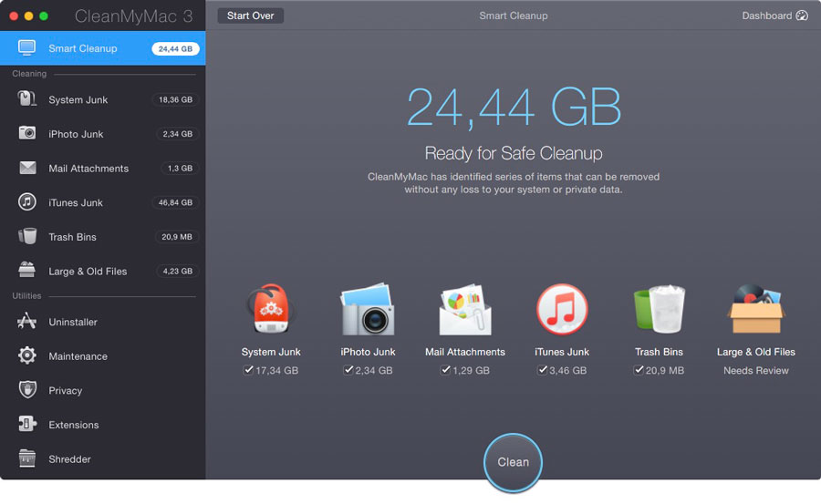Click Needs Review under Large & Old Files
Image resolution: width=821 pixels, height=504 pixels.
755,371
